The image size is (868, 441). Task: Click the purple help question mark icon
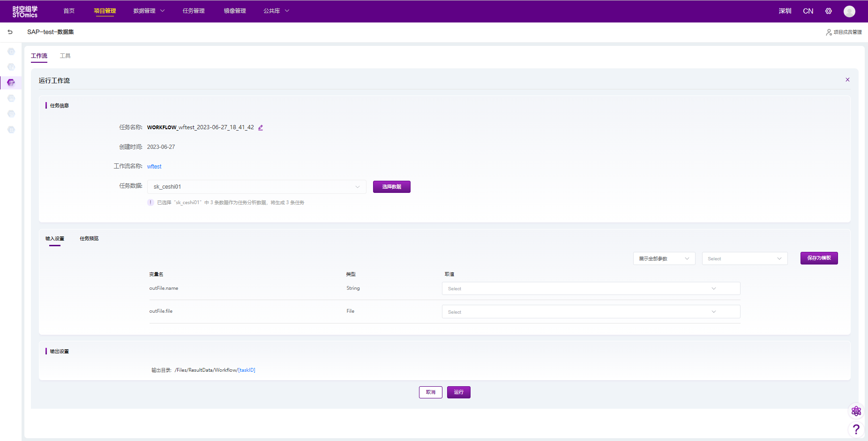point(856,429)
